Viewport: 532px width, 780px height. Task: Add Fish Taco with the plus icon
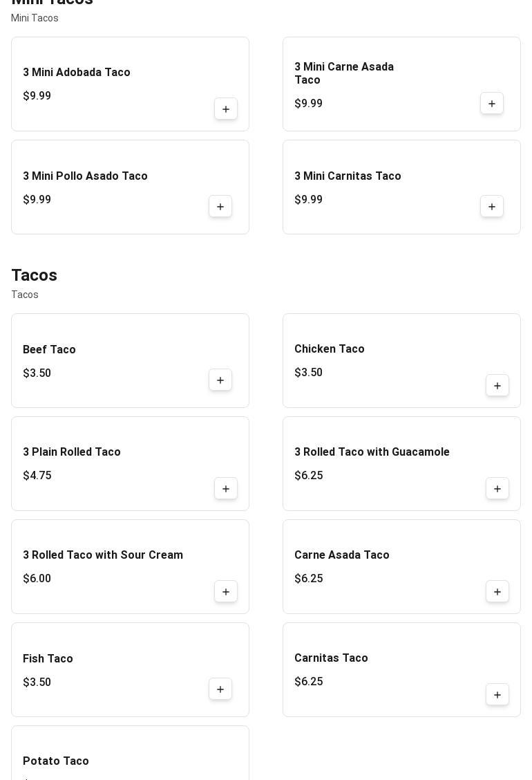[x=220, y=689]
